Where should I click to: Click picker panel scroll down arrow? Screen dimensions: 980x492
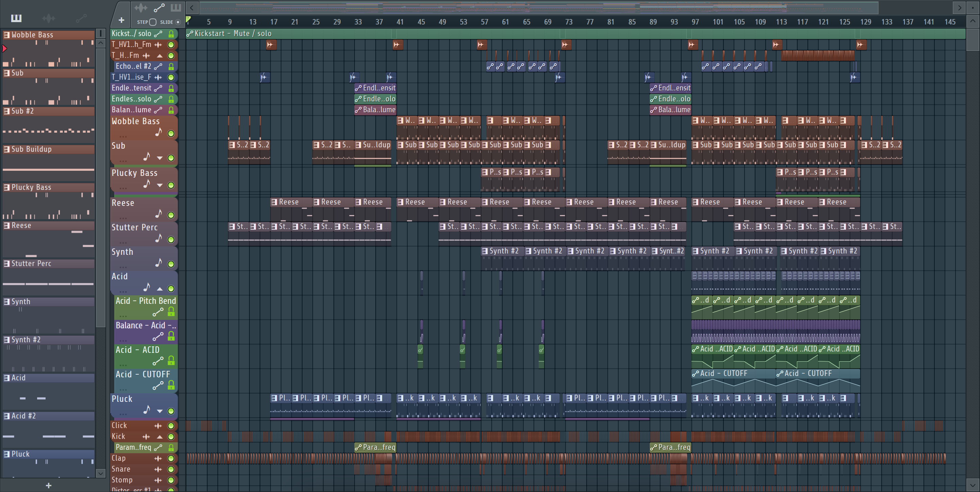tap(100, 473)
